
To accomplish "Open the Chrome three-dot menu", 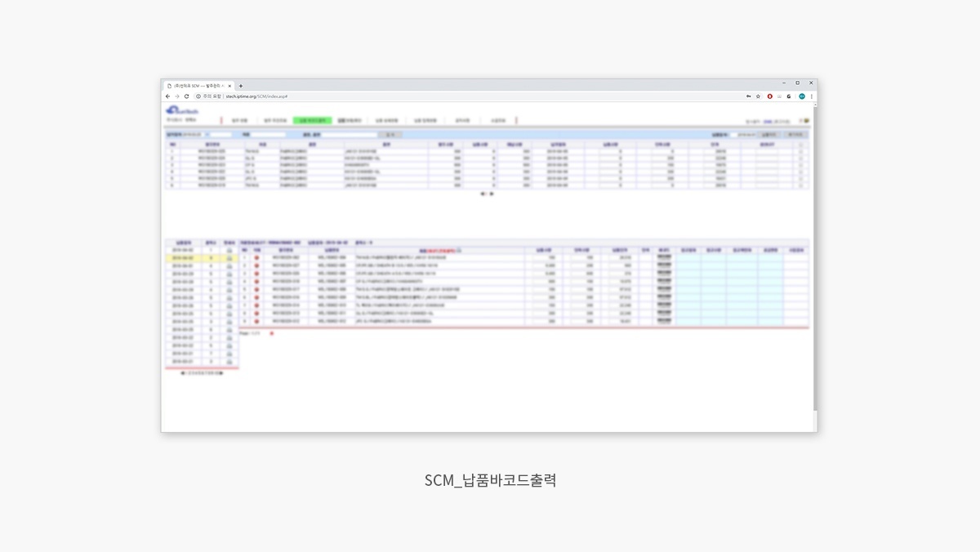I will (x=811, y=96).
